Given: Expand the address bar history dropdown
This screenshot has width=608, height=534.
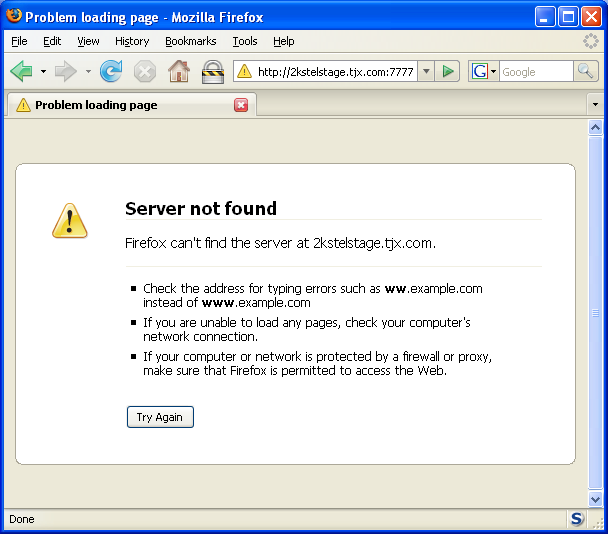Looking at the screenshot, I should 426,71.
